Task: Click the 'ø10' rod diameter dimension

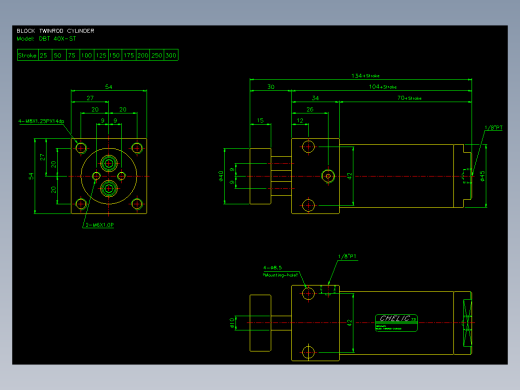Action: coord(232,323)
